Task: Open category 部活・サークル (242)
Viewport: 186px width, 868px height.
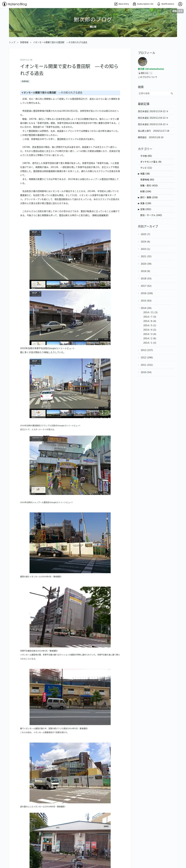Action: 151,215
